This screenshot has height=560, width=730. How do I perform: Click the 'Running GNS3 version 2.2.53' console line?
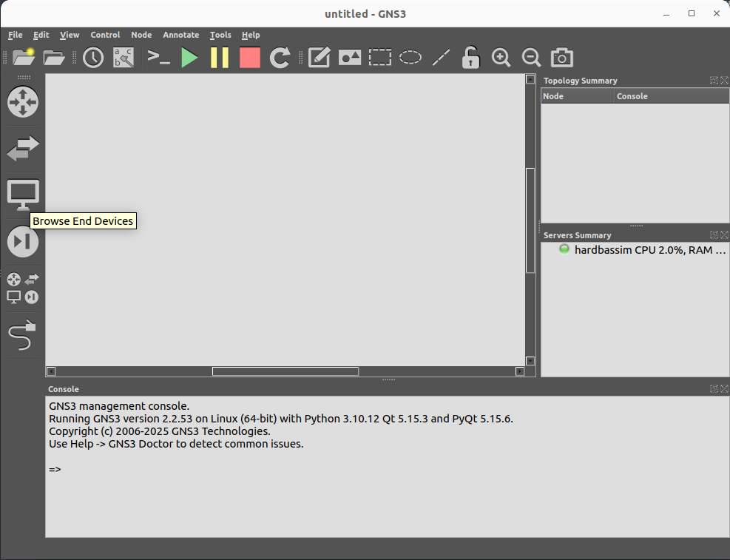tap(281, 419)
